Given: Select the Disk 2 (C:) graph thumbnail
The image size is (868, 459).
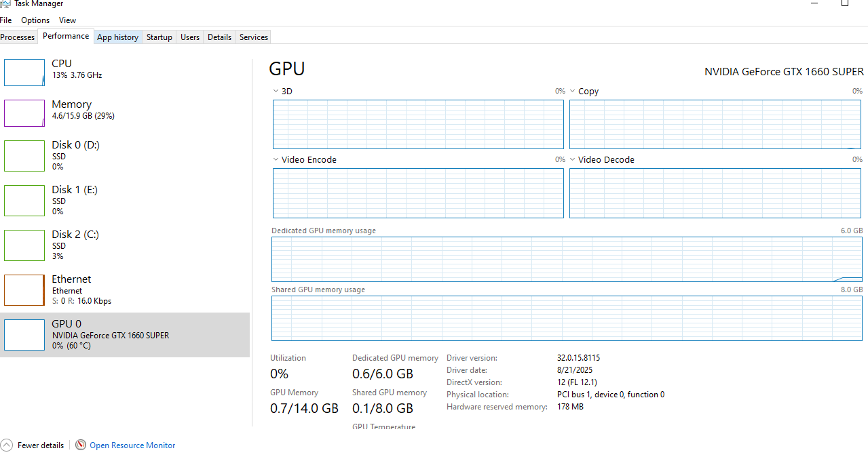Looking at the screenshot, I should click(24, 245).
